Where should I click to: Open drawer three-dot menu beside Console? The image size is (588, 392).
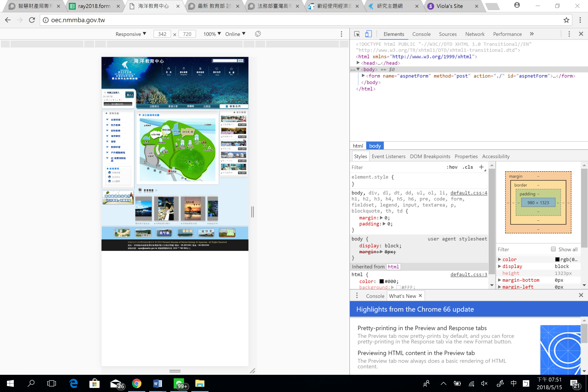(x=357, y=295)
